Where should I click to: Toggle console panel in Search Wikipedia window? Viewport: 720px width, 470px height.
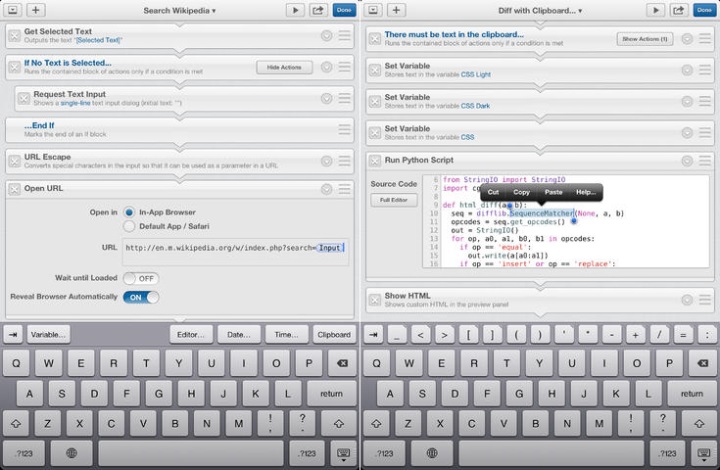pos(13,10)
